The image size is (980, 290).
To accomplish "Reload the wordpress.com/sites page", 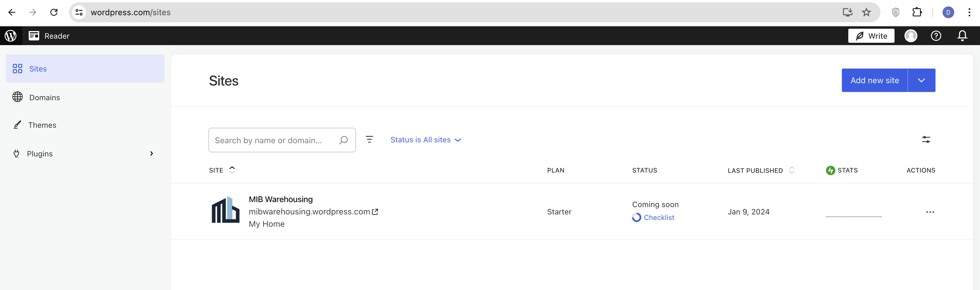I will coord(54,13).
